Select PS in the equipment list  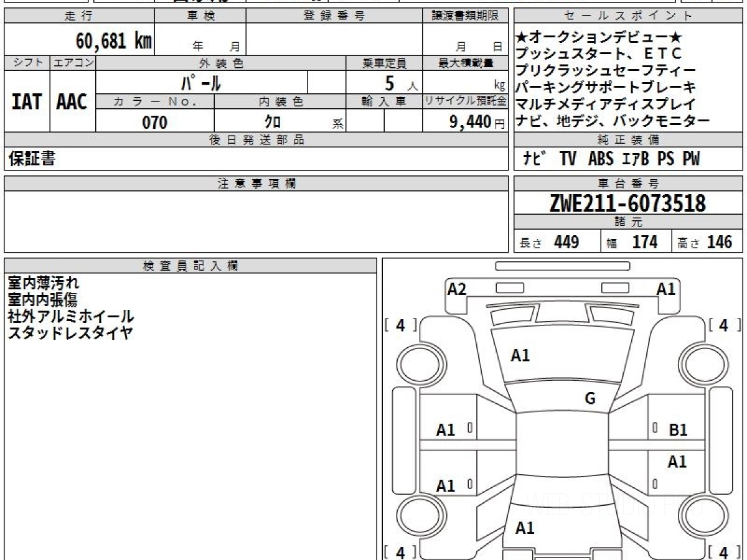coord(665,159)
